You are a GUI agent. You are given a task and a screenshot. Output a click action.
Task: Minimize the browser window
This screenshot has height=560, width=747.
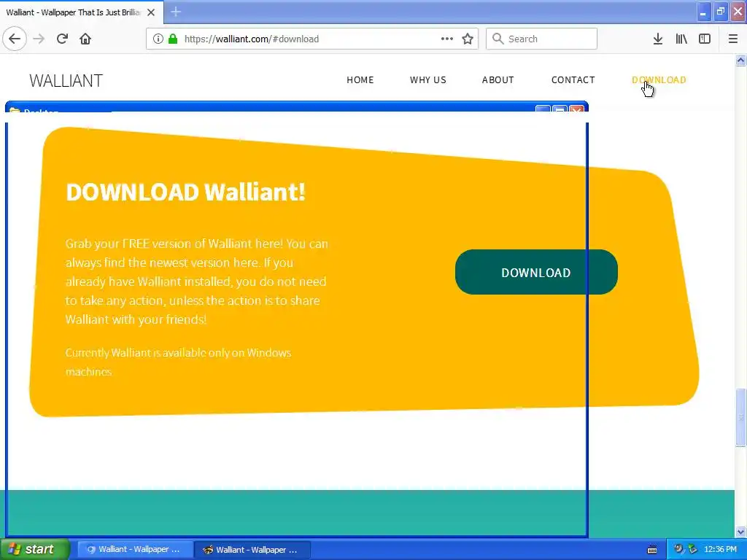703,12
